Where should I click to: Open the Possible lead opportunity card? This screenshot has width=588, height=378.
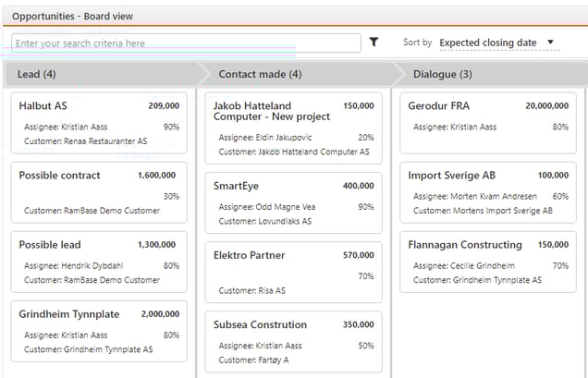(99, 262)
